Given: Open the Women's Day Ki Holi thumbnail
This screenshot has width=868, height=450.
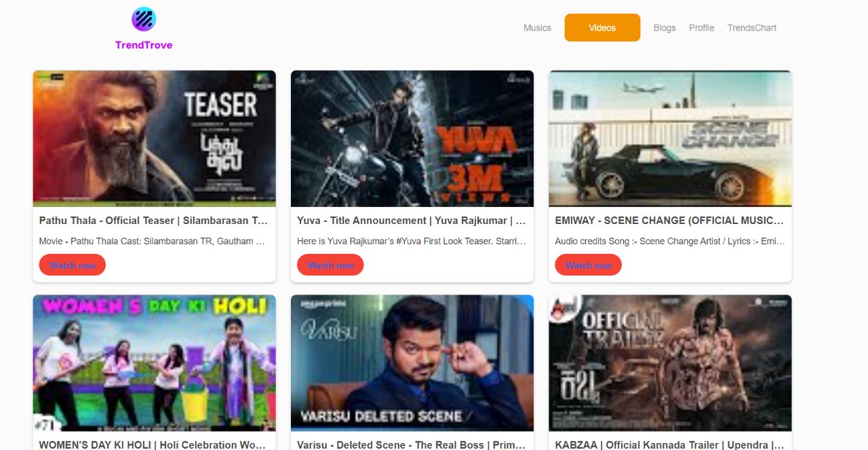Looking at the screenshot, I should click(x=155, y=363).
